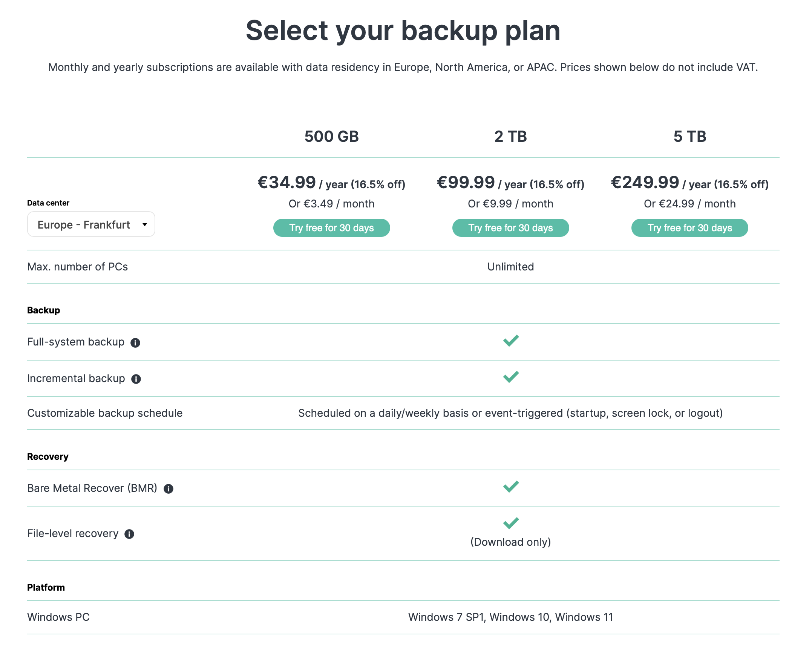Click the Customizable backup schedule row label
Viewport: 812px width, 654px height.
105,413
